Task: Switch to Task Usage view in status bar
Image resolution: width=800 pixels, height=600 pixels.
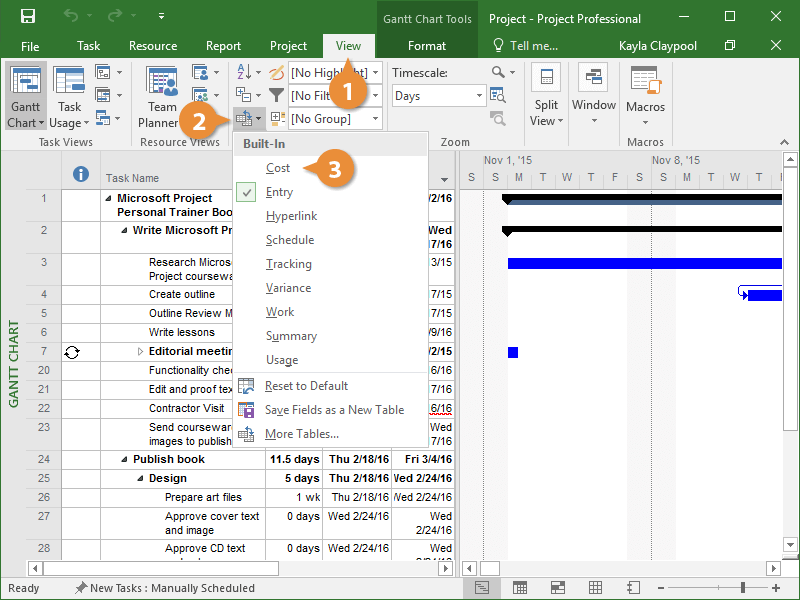Action: (x=520, y=588)
